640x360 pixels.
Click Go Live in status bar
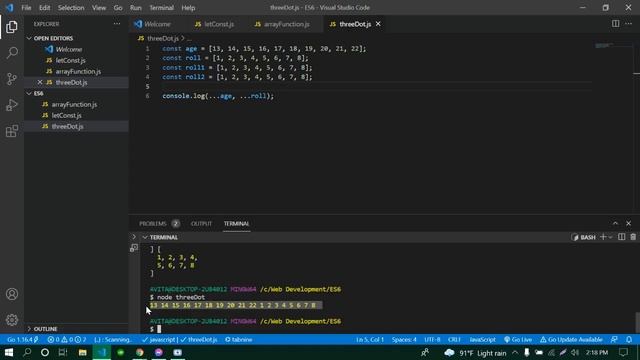pos(518,340)
